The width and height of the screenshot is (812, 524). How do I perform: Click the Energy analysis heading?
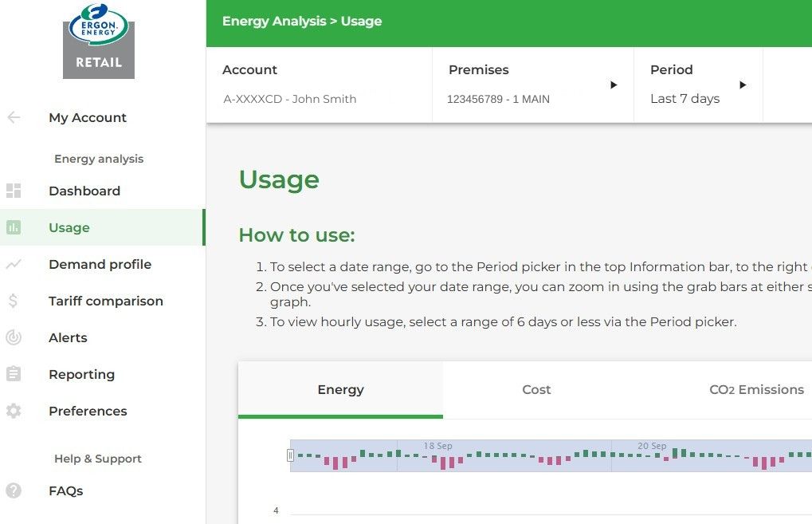pyautogui.click(x=98, y=159)
